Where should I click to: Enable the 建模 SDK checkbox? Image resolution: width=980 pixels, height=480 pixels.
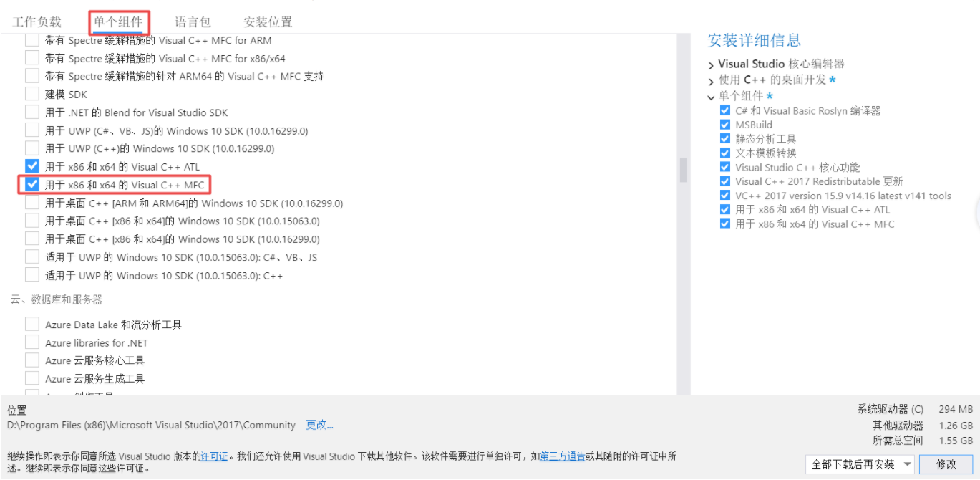[32, 94]
